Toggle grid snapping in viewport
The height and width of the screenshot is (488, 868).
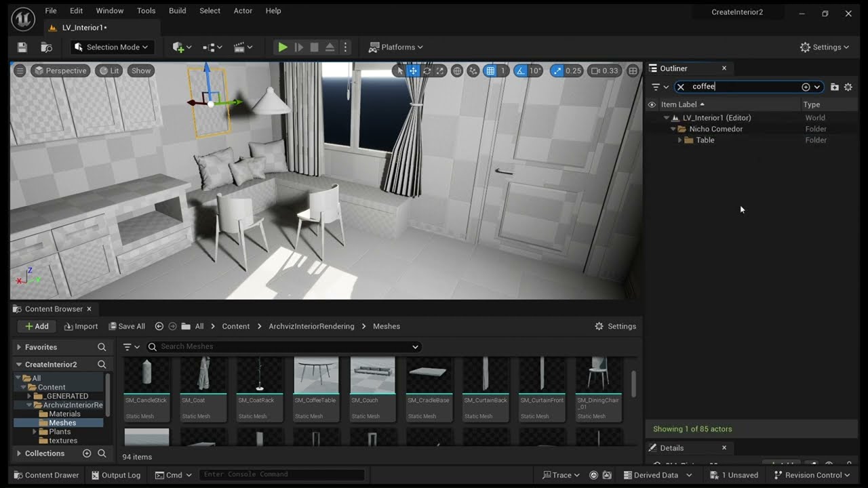tap(490, 70)
